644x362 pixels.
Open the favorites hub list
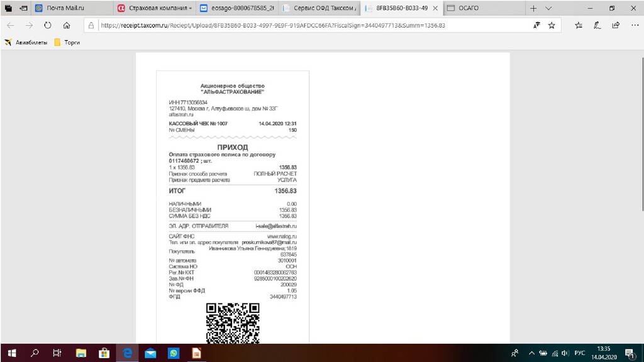point(579,25)
